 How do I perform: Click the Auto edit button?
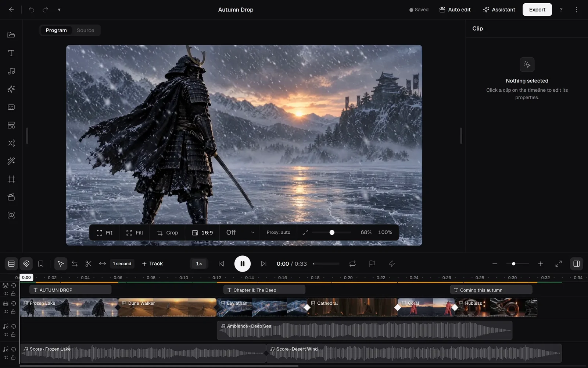(455, 10)
